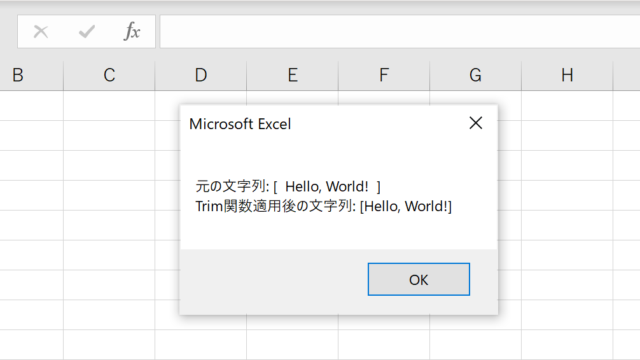Select column F header
The width and height of the screenshot is (640, 360).
[x=384, y=75]
